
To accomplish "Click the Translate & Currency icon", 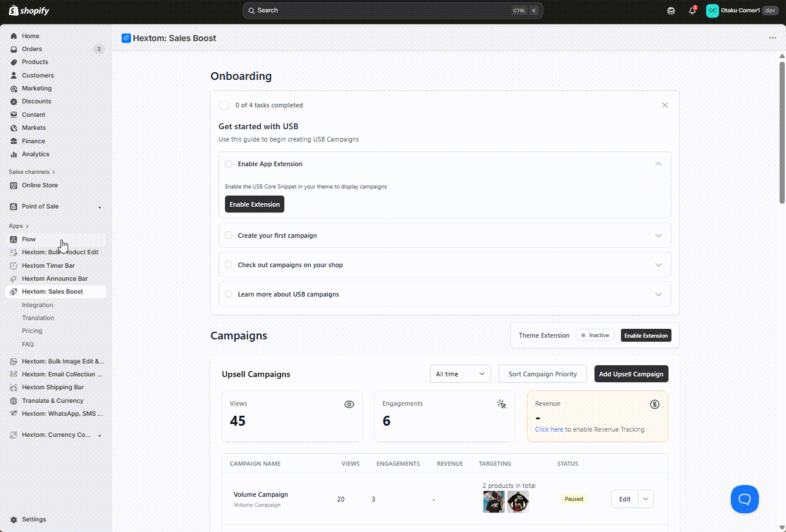I will point(14,400).
